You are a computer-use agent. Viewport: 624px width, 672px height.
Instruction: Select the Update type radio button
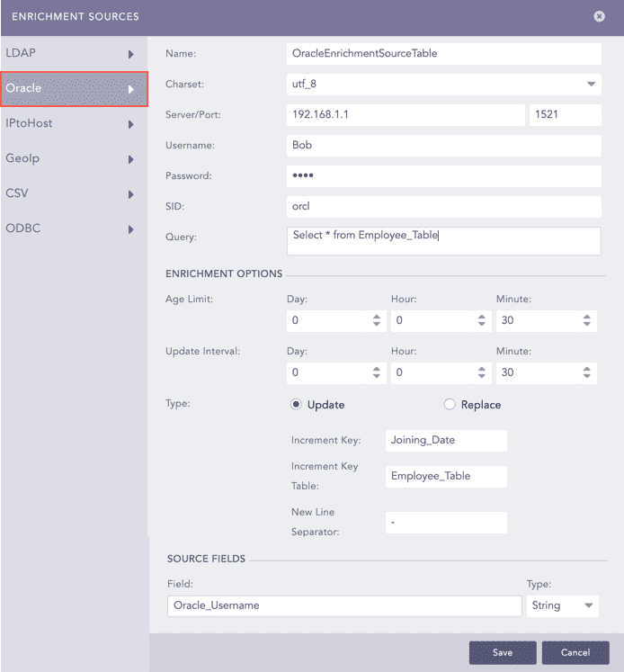point(296,405)
